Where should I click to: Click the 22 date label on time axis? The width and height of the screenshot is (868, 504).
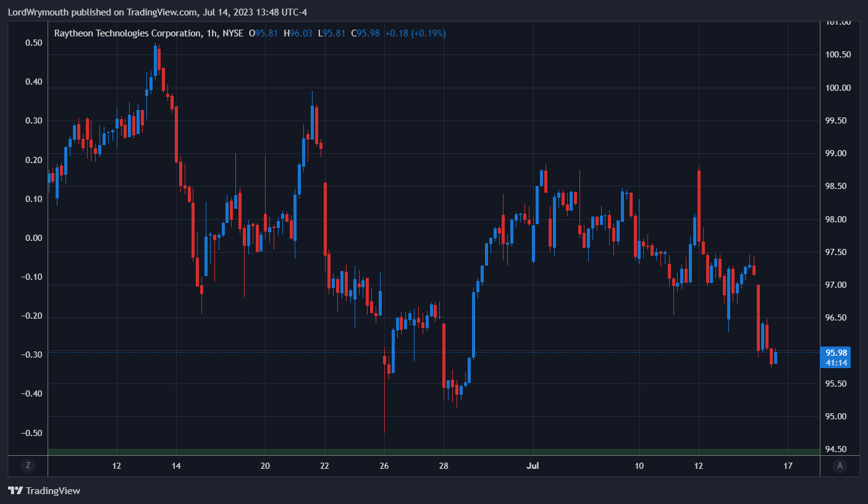pyautogui.click(x=324, y=466)
